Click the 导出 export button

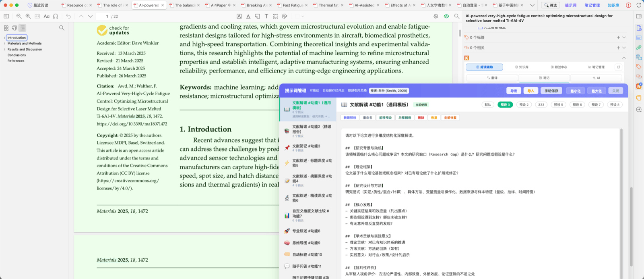tap(514, 91)
